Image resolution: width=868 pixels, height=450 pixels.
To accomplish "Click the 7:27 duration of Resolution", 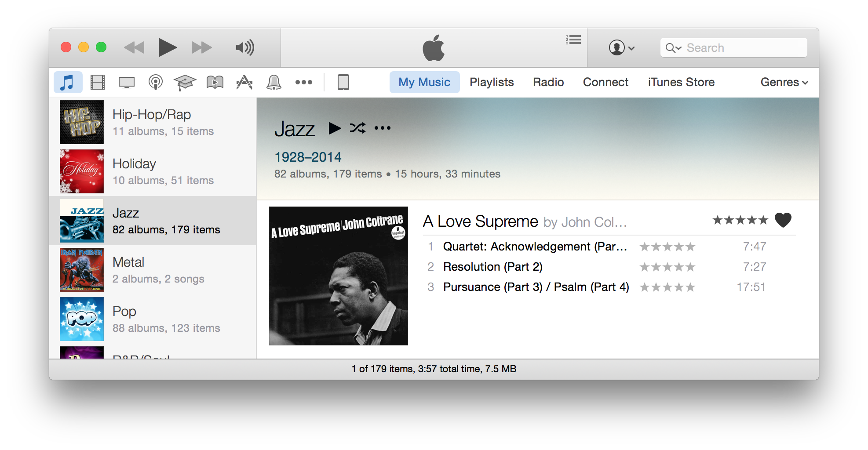I will (755, 267).
